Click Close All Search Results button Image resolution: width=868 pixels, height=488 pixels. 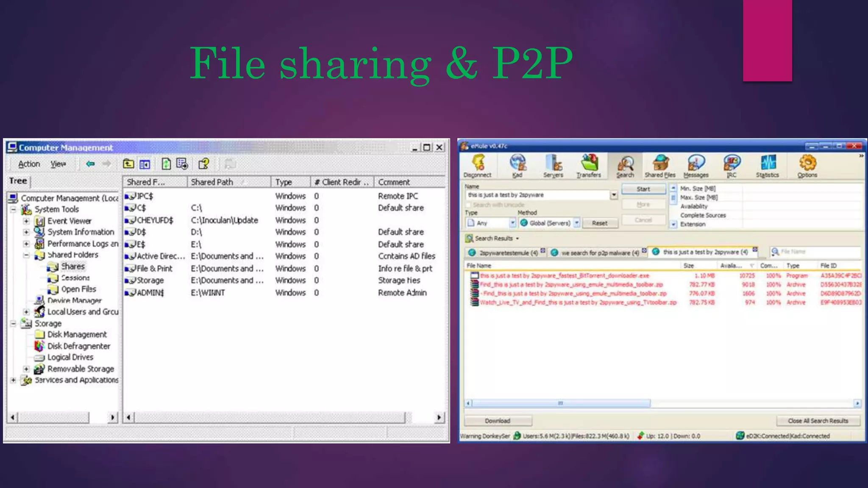click(x=818, y=421)
